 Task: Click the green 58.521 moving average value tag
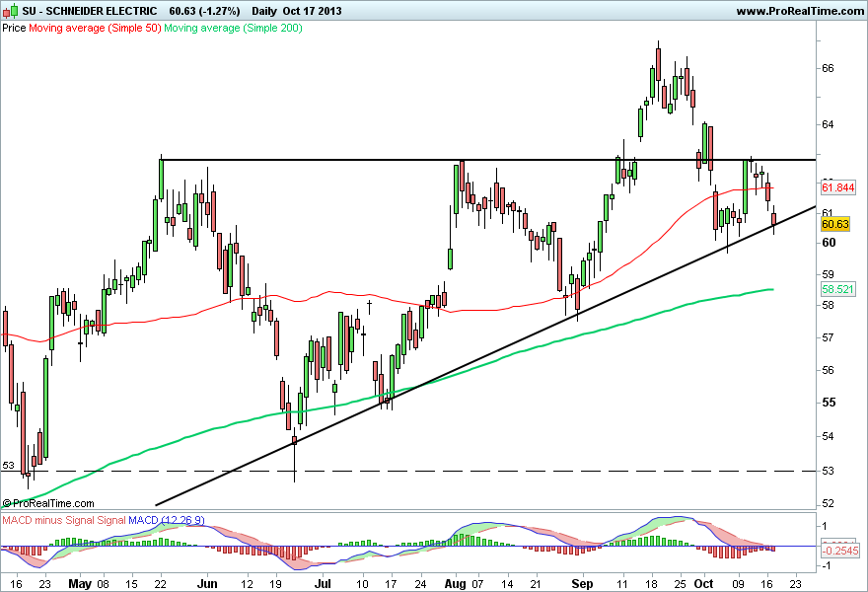coord(837,289)
